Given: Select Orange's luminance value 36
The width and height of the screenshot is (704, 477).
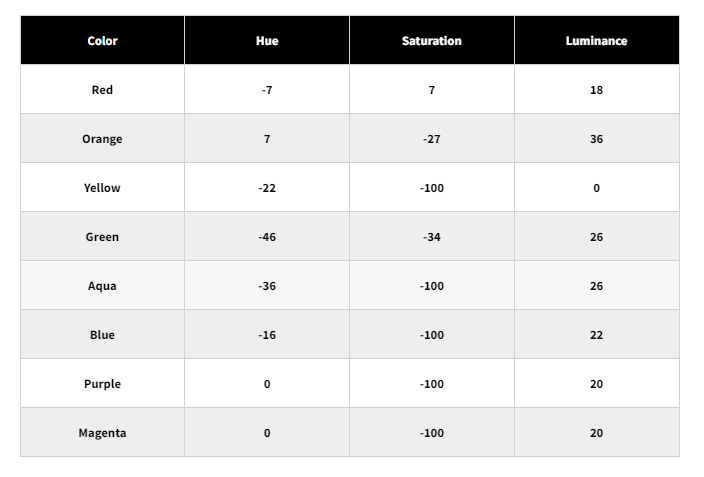Looking at the screenshot, I should click(x=596, y=139).
